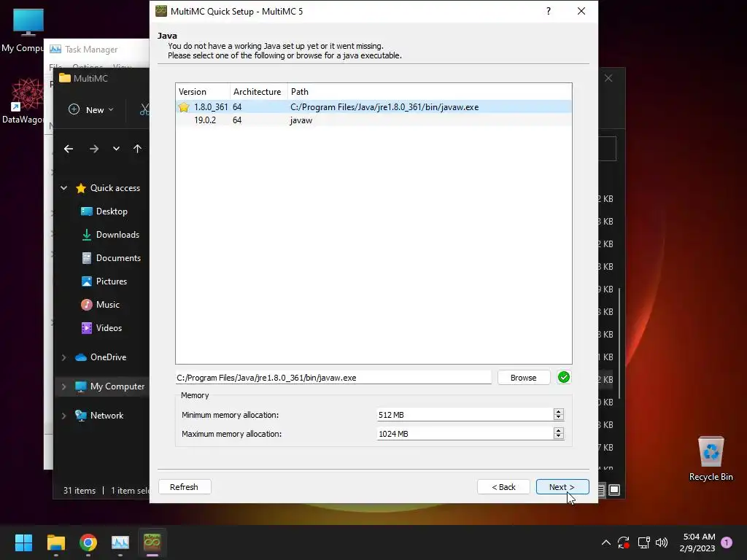747x560 pixels.
Task: Click the Task Manager window title
Action: click(x=91, y=50)
